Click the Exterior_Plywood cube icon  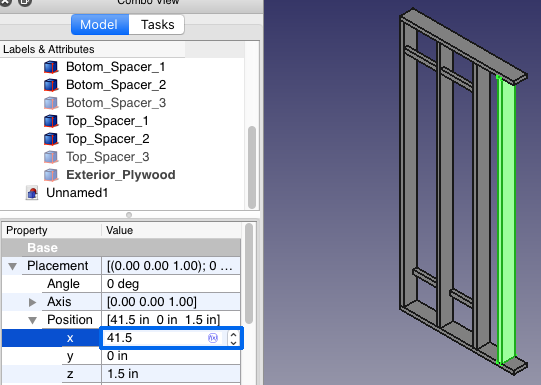51,175
